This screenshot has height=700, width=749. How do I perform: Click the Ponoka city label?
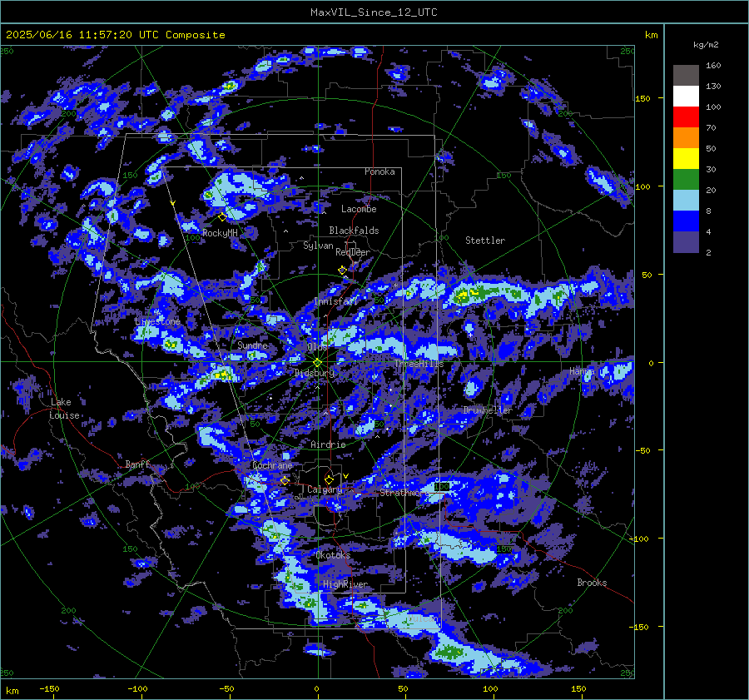click(x=379, y=171)
